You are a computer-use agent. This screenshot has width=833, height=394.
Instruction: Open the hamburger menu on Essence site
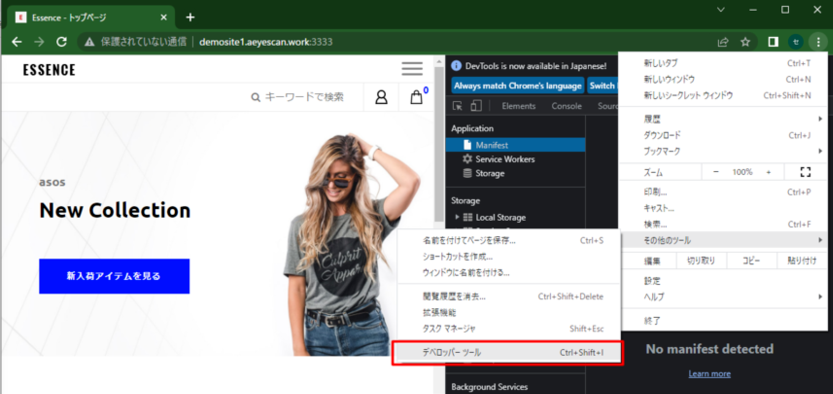click(x=412, y=69)
